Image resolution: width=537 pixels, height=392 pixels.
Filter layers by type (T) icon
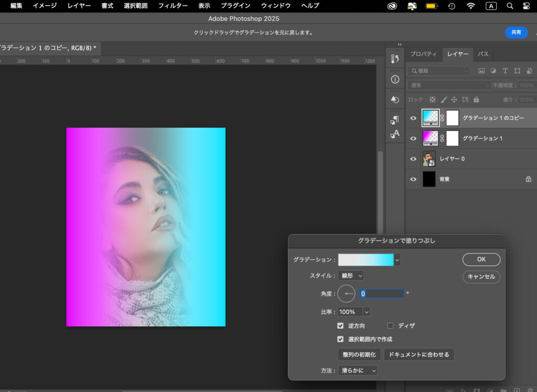[505, 71]
